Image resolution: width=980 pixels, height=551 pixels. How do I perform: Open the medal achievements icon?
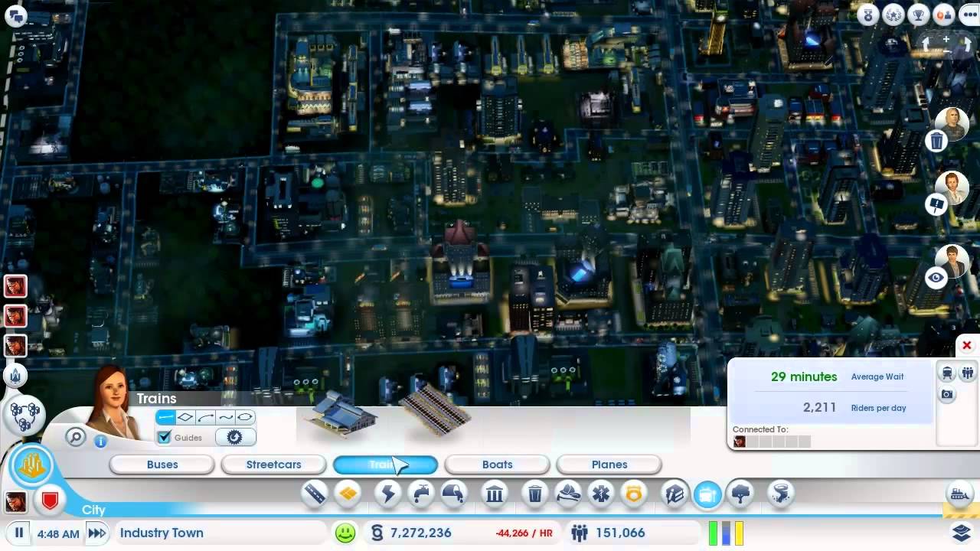click(x=868, y=15)
